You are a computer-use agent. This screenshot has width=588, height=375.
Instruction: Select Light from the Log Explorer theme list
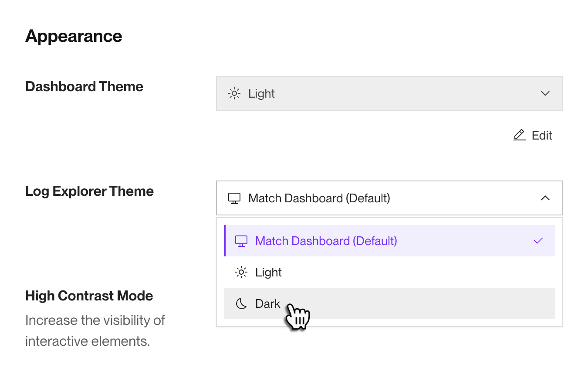(x=268, y=272)
